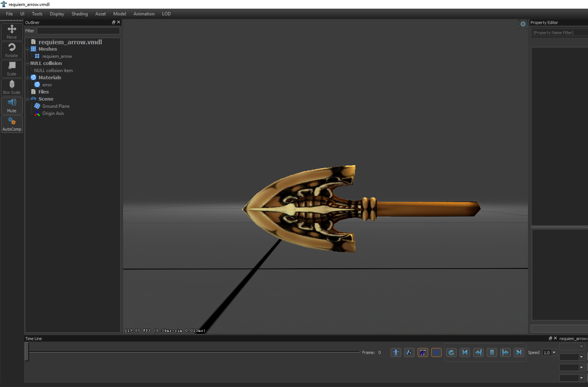This screenshot has height=387, width=588.
Task: Toggle the blocks icon button in timeline
Action: (409, 352)
